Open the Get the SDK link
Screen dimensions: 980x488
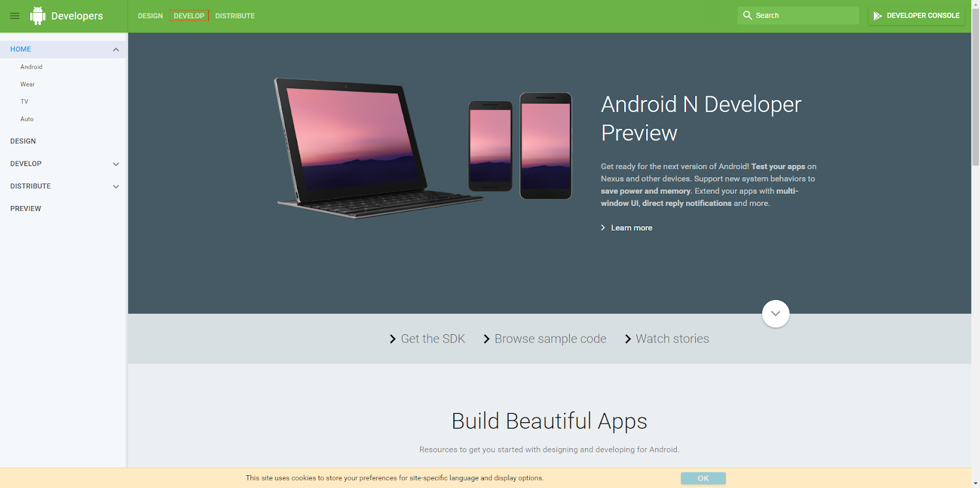(x=433, y=339)
